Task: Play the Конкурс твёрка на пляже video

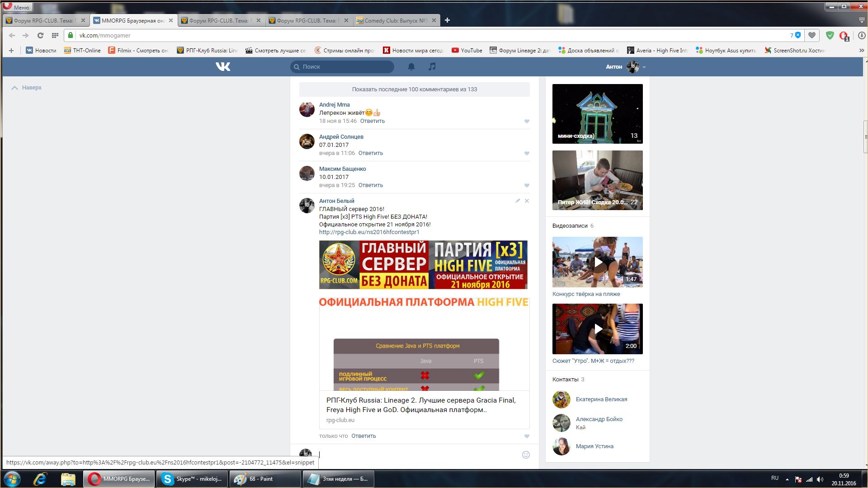Action: tap(598, 262)
